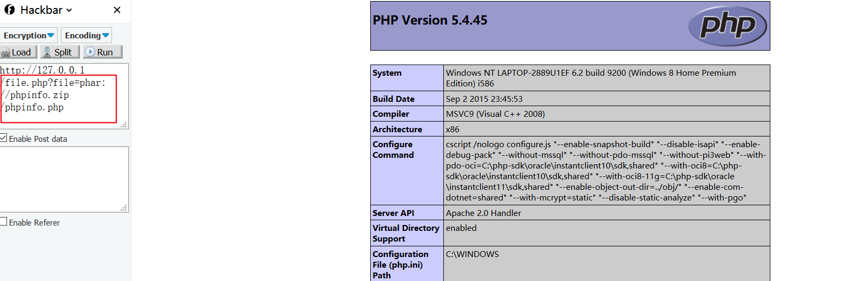Open the Encoding dropdown menu
This screenshot has width=868, height=281.
click(86, 35)
